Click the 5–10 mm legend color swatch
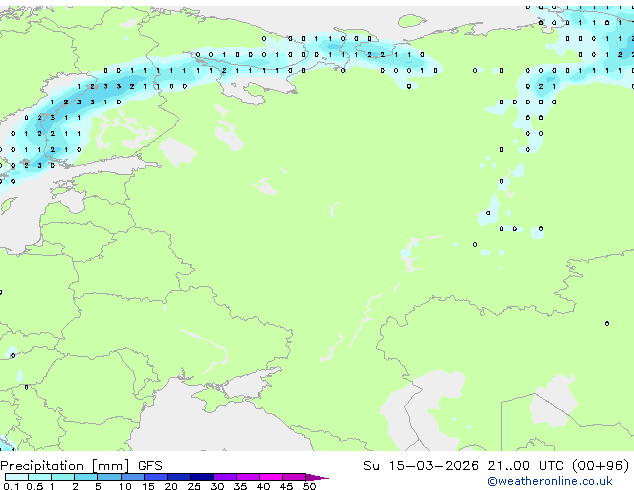 point(109,477)
